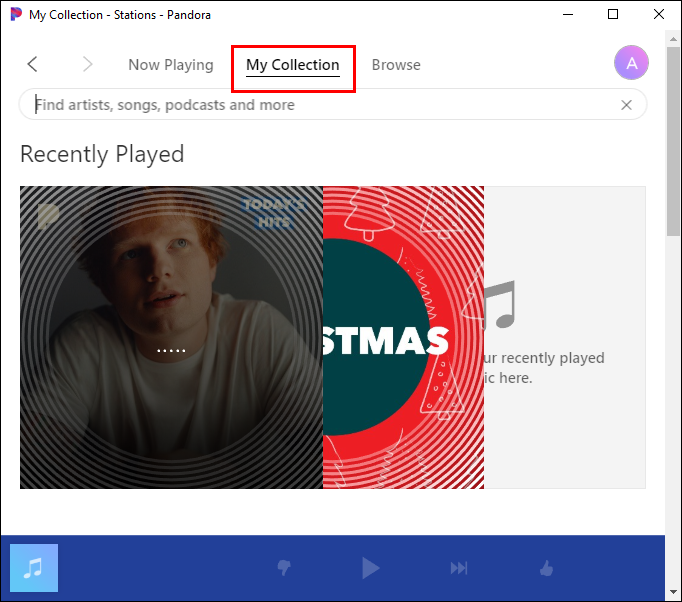Click the Pandora logo in the title bar
Image resolution: width=682 pixels, height=602 pixels.
(16, 14)
